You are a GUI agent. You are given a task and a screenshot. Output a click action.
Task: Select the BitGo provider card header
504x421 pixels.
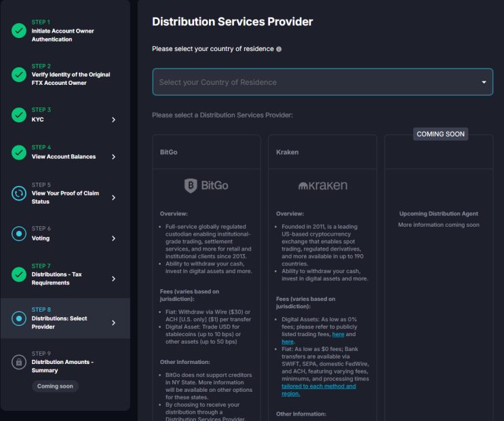pos(207,152)
